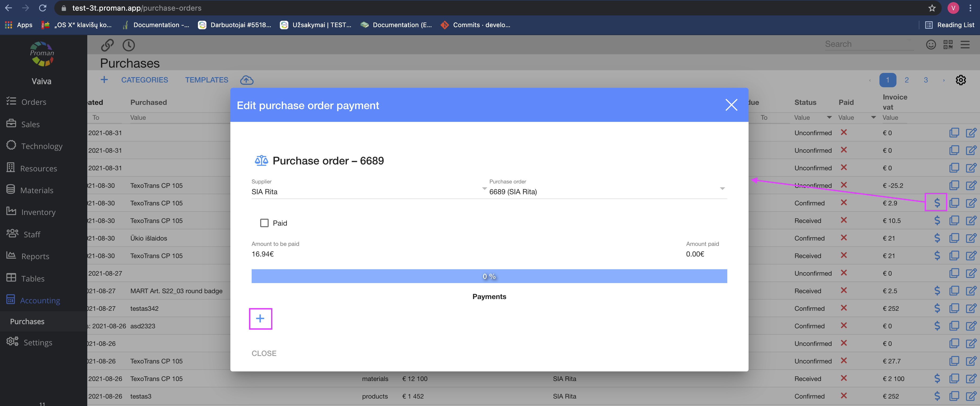Image resolution: width=980 pixels, height=406 pixels.
Task: Click dollar payment icon for €10.5 row
Action: (937, 220)
